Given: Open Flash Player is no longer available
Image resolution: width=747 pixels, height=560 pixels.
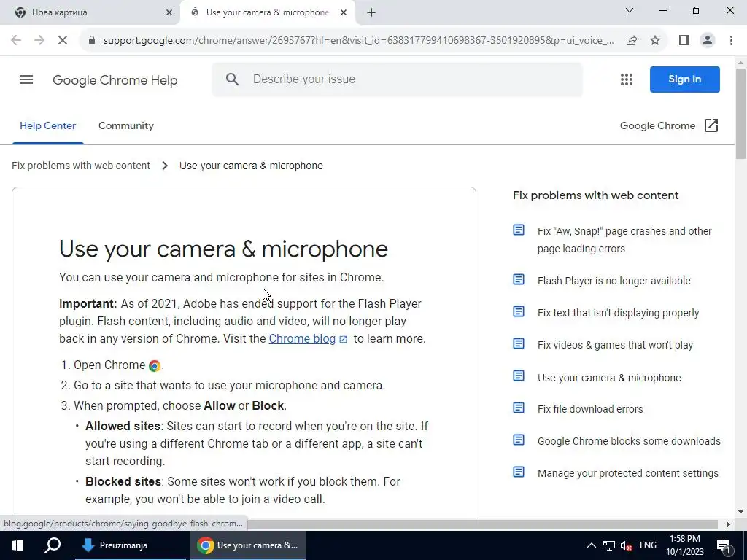Looking at the screenshot, I should tap(614, 281).
